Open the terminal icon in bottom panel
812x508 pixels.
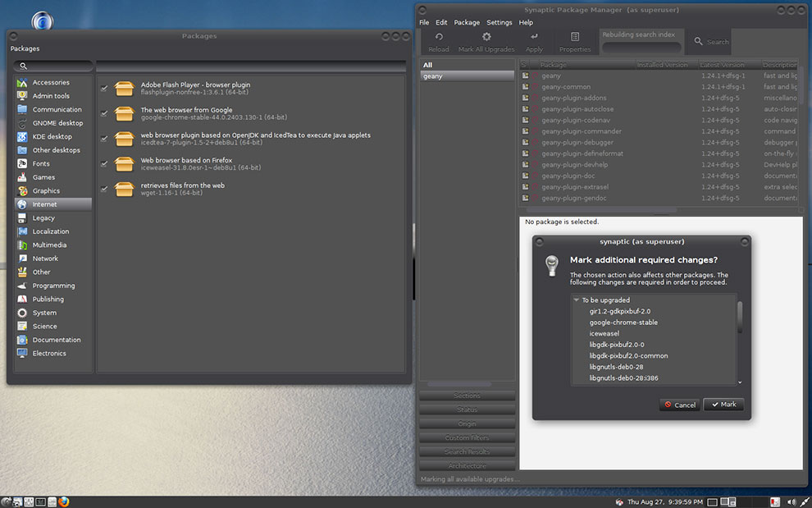(x=40, y=501)
